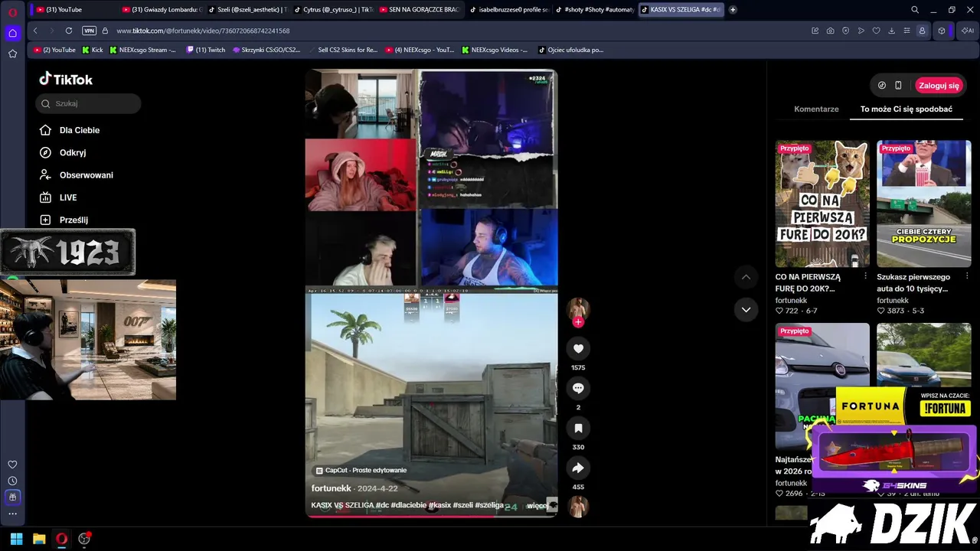Open the video comments via speech bubble icon

coord(578,389)
